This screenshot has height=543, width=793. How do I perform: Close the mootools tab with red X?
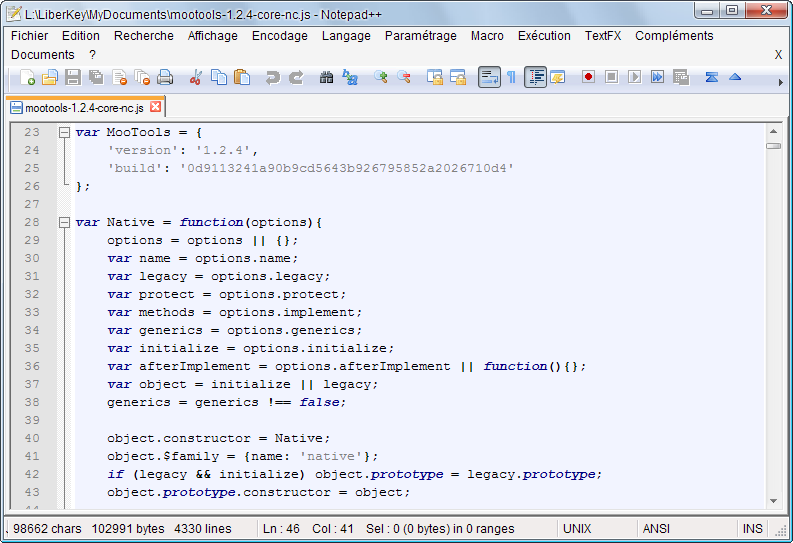click(156, 107)
